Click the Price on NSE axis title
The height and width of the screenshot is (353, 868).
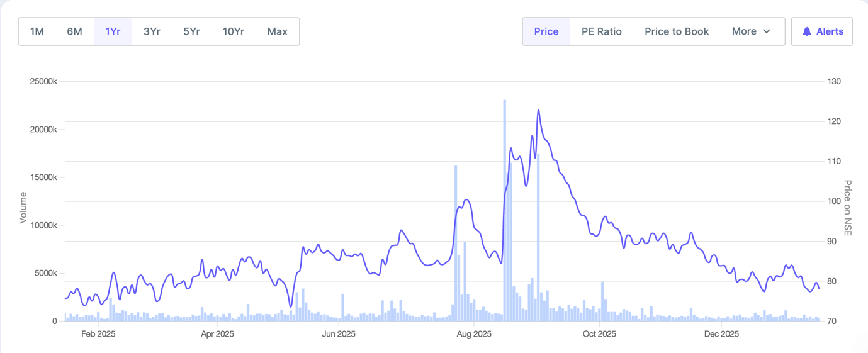(847, 208)
